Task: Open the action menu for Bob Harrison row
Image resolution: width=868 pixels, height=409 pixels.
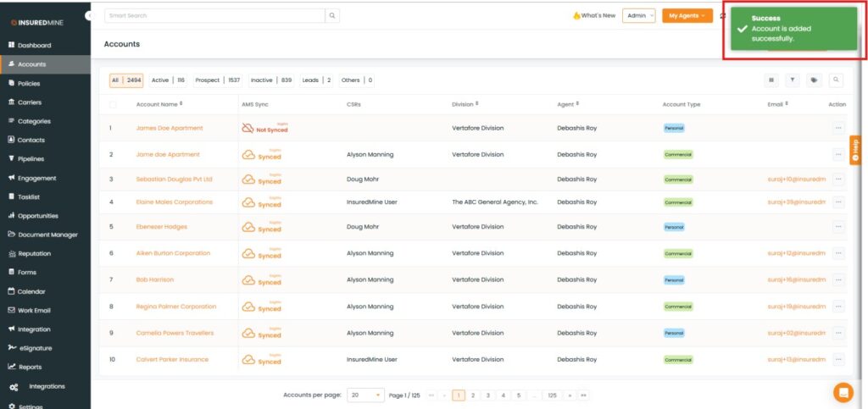Action: (839, 279)
